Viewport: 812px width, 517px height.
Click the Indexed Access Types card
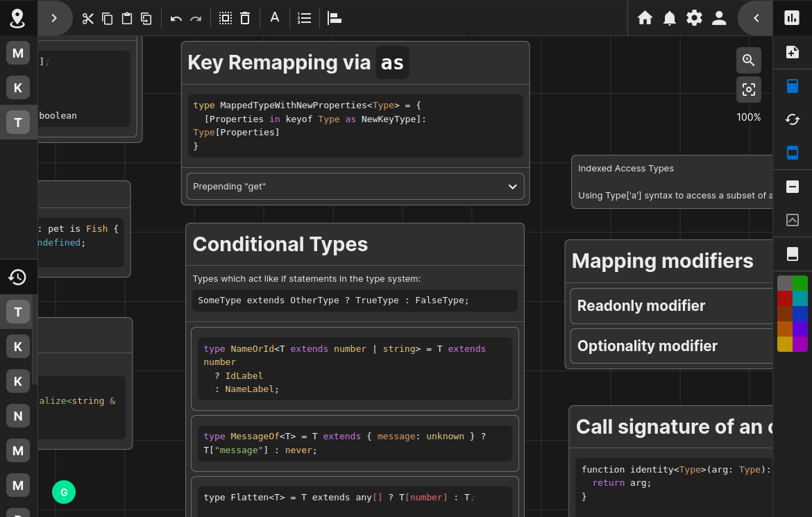[x=672, y=182]
